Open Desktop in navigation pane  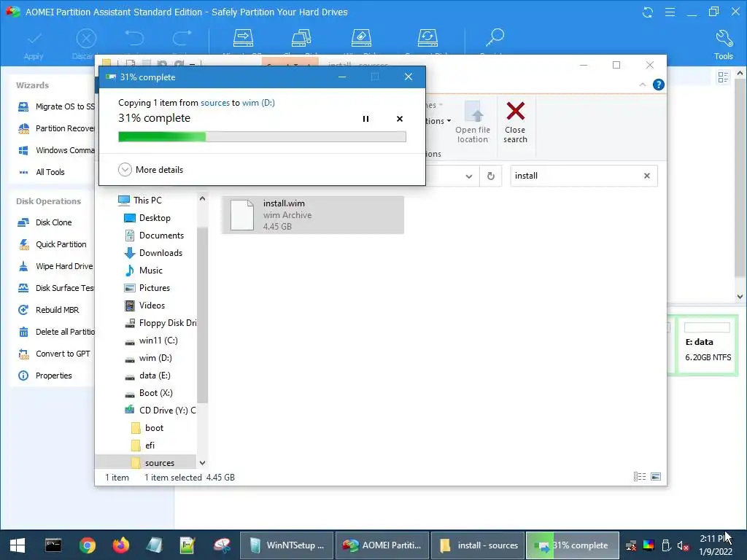147,217
